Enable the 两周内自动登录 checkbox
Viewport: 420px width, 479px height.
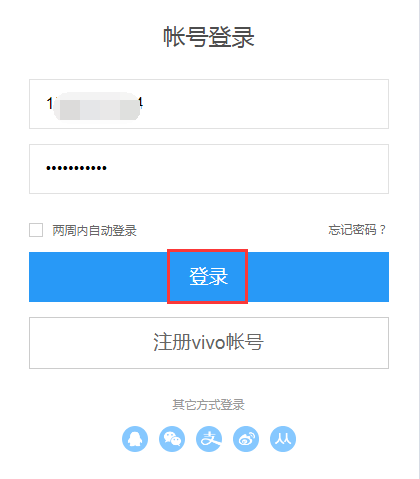(x=36, y=230)
